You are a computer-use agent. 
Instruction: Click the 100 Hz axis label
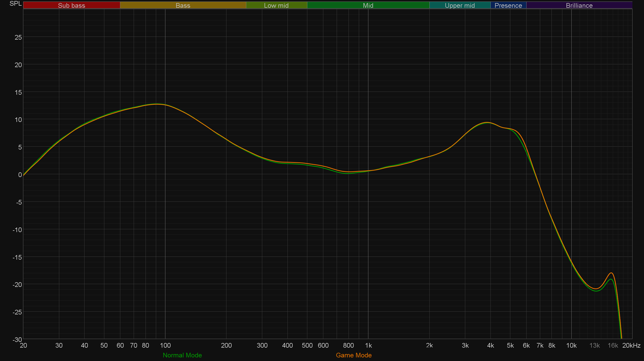click(x=165, y=345)
